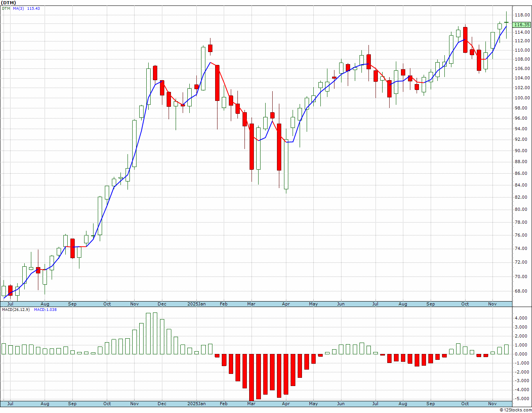Click 2025Jan on the price chart date axis
The width and height of the screenshot is (532, 413).
pos(196,304)
